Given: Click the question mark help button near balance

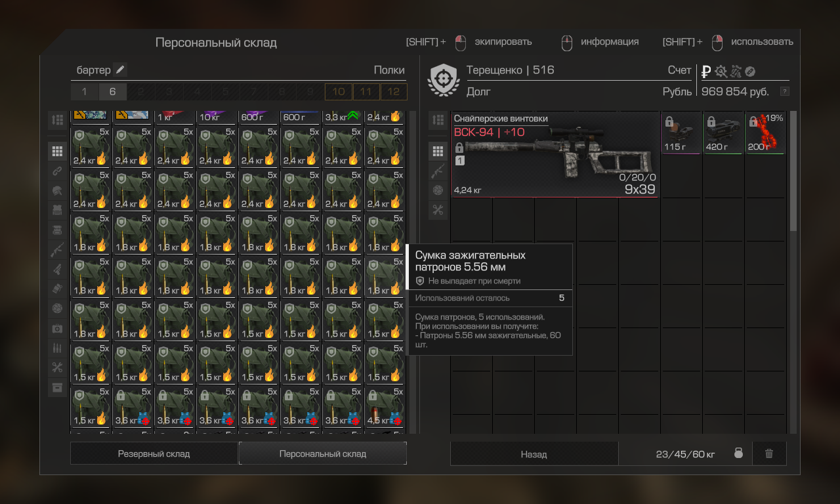Looking at the screenshot, I should click(x=784, y=91).
